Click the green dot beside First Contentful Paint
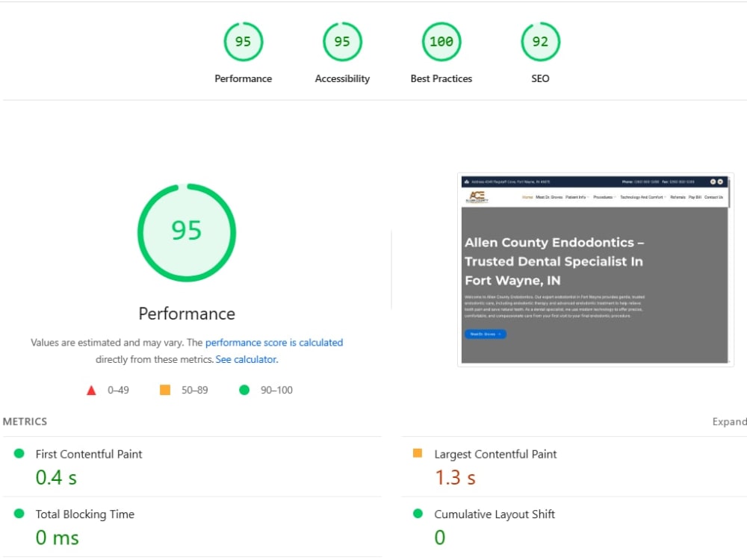This screenshot has width=747, height=560. (19, 453)
